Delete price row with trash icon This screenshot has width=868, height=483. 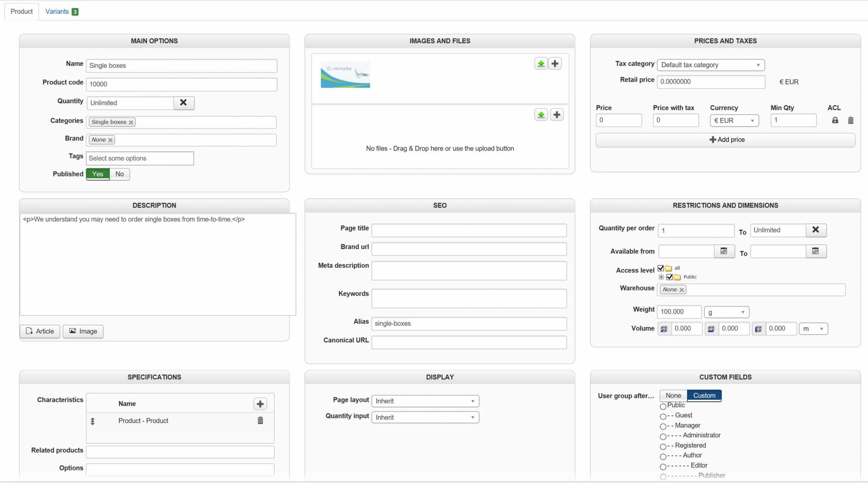tap(851, 120)
